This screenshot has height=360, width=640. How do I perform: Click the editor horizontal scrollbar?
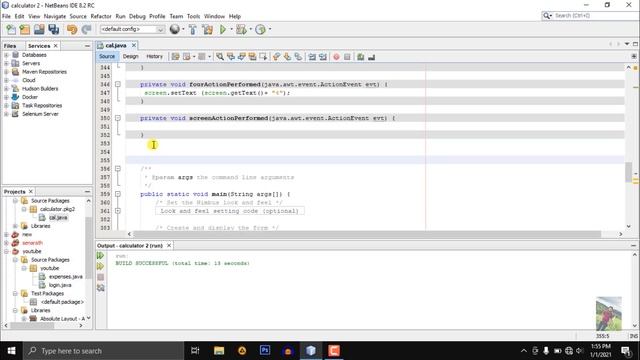point(367,234)
